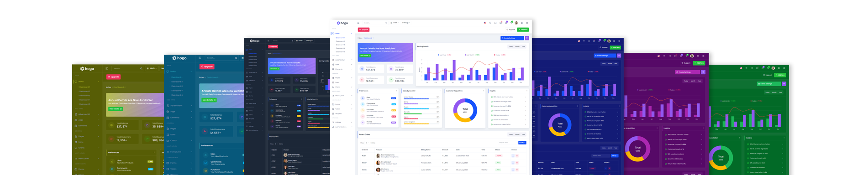Screen dimensions: 868x175
Task: Select the Index sidebar item in the white window
Action: pyautogui.click(x=342, y=33)
